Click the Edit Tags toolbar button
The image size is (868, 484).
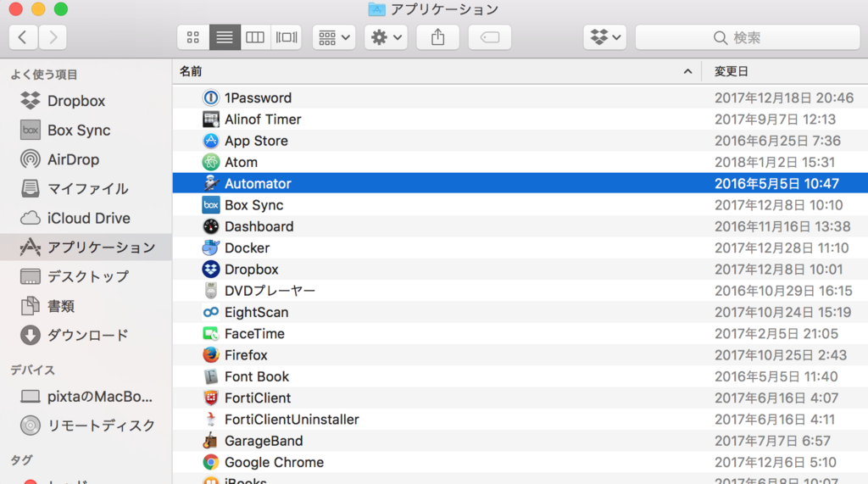click(x=490, y=37)
